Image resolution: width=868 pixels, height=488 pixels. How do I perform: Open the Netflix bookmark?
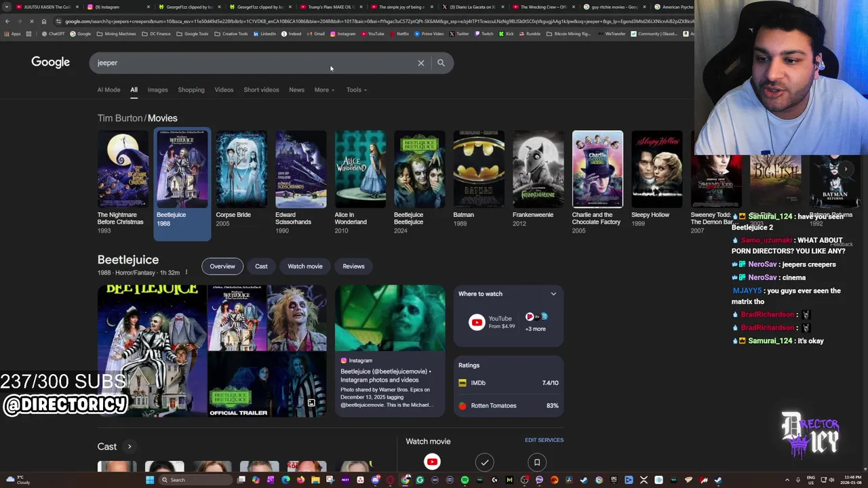click(399, 34)
